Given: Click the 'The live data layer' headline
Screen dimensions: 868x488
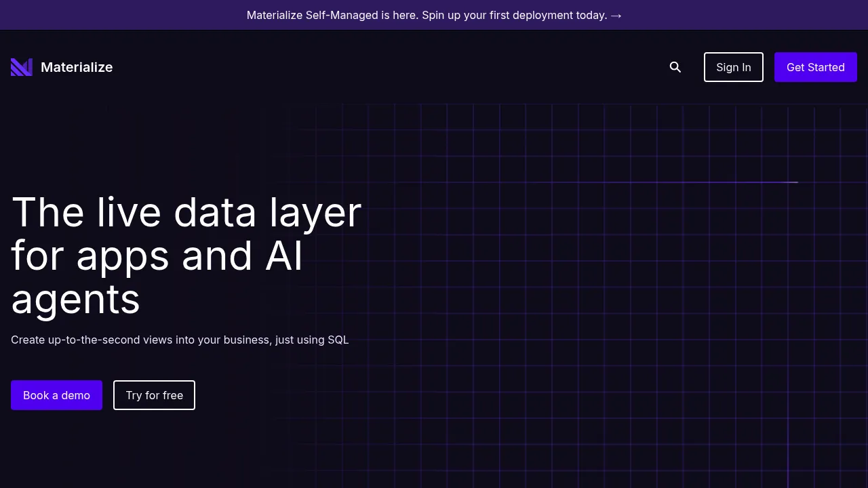Looking at the screenshot, I should point(186,256).
